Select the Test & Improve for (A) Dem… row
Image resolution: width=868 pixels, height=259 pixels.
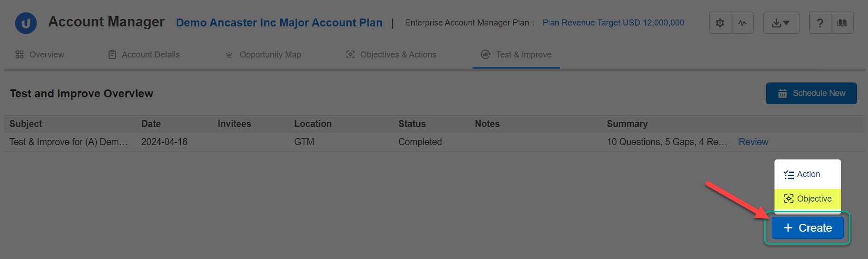(434, 142)
